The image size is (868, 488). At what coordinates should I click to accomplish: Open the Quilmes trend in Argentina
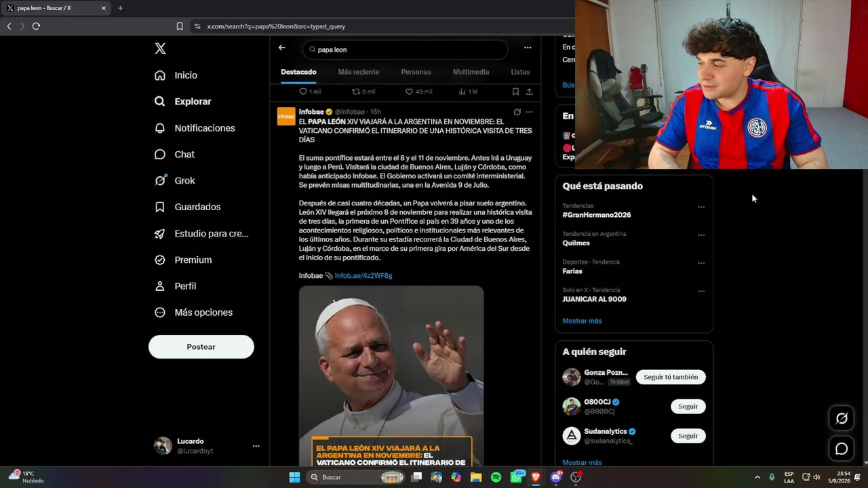[576, 243]
